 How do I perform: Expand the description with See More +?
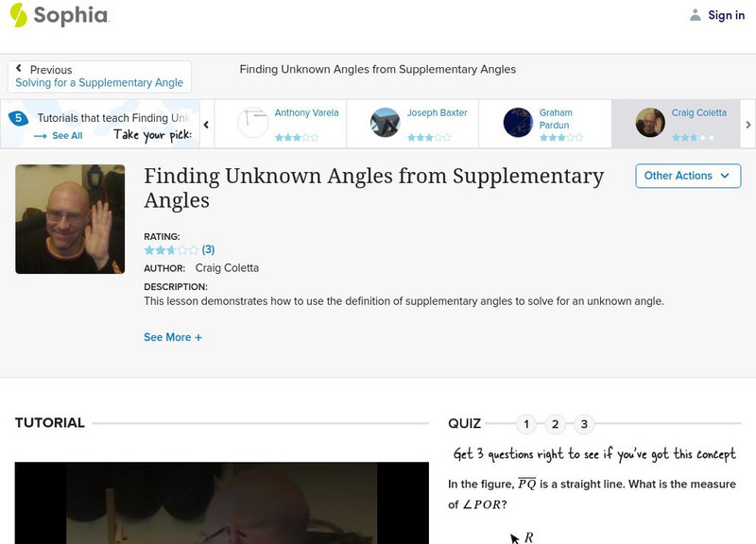(x=173, y=337)
